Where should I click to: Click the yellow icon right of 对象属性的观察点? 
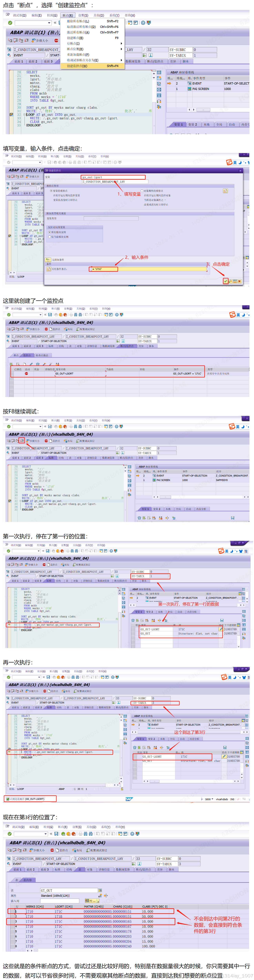click(x=226, y=191)
